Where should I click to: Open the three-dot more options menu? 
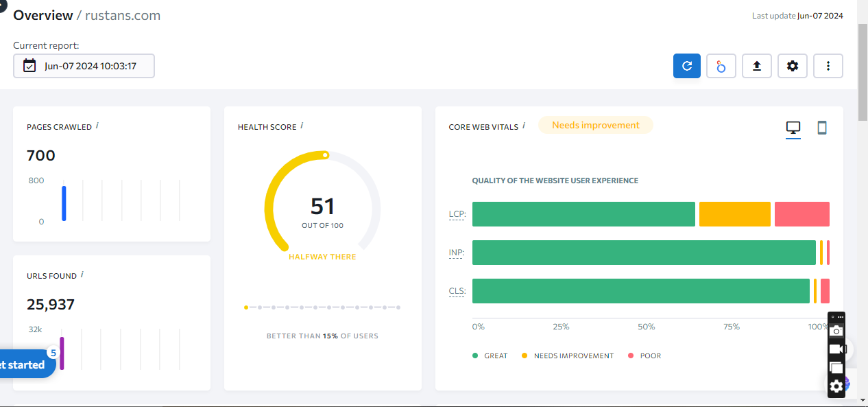828,66
